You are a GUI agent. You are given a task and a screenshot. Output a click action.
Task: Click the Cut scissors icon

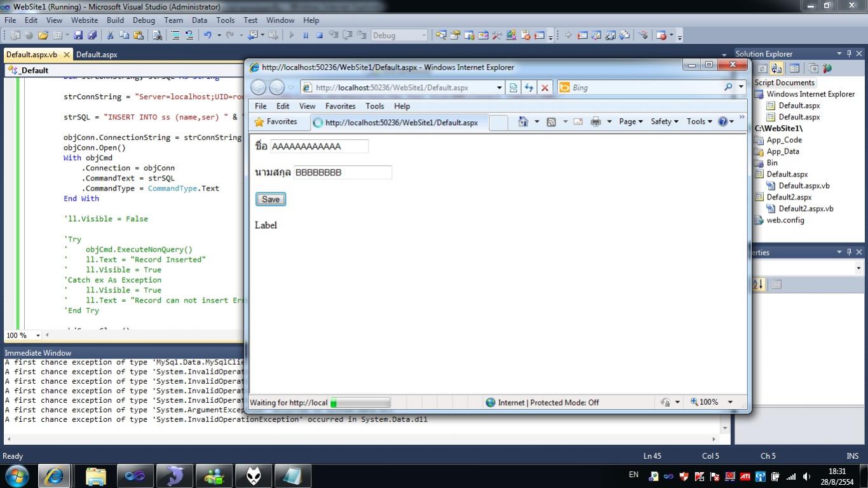tap(110, 36)
